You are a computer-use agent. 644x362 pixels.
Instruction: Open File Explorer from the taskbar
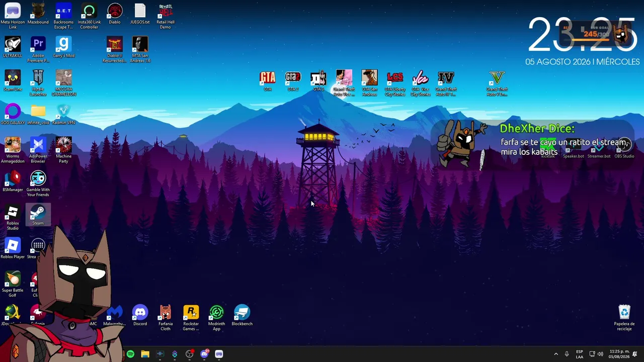click(x=145, y=354)
